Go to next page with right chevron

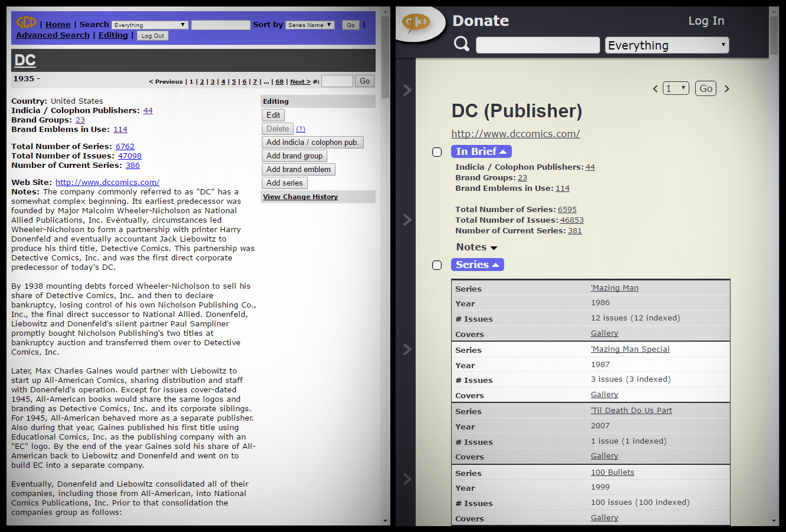coord(727,89)
